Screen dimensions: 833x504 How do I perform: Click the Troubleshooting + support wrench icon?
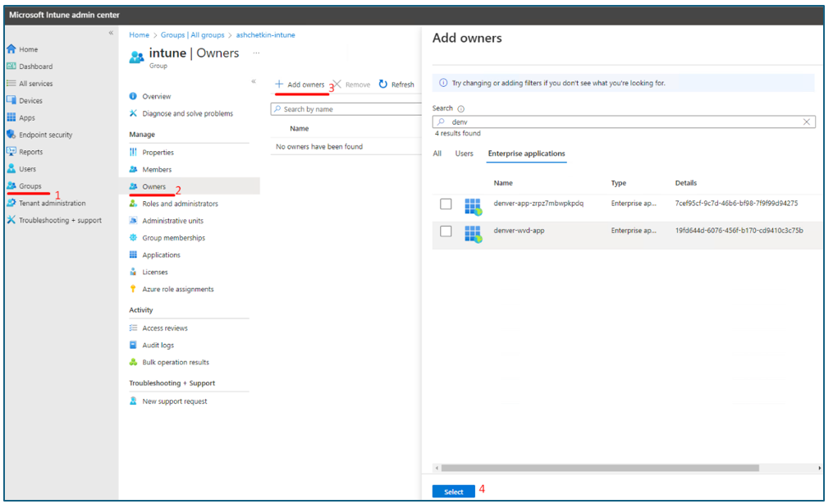point(11,220)
